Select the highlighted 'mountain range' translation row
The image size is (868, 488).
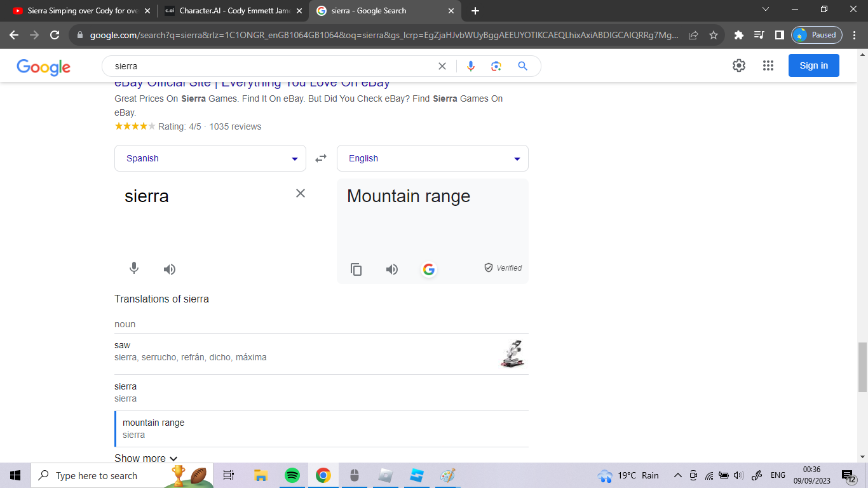click(x=321, y=429)
